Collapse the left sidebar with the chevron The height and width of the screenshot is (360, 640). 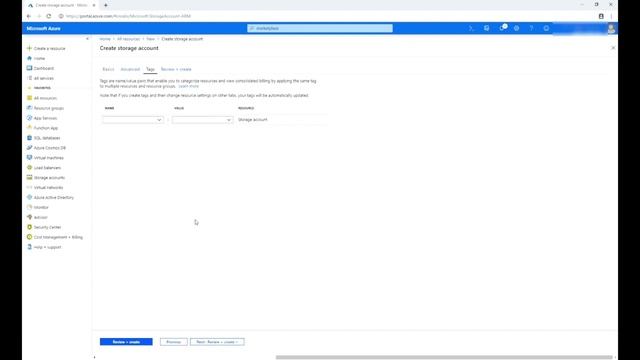(x=87, y=39)
